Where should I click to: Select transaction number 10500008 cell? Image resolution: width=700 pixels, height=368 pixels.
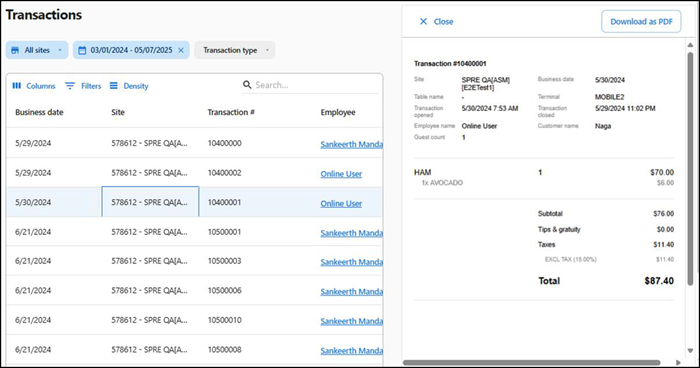(225, 349)
